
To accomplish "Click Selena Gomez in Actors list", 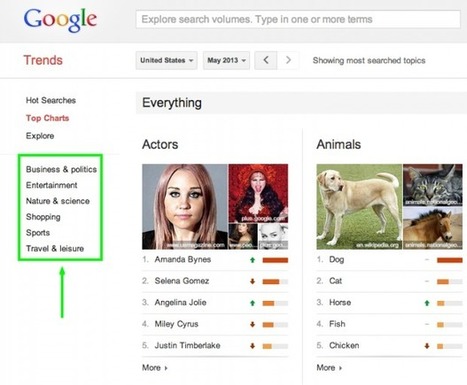I will (x=182, y=281).
